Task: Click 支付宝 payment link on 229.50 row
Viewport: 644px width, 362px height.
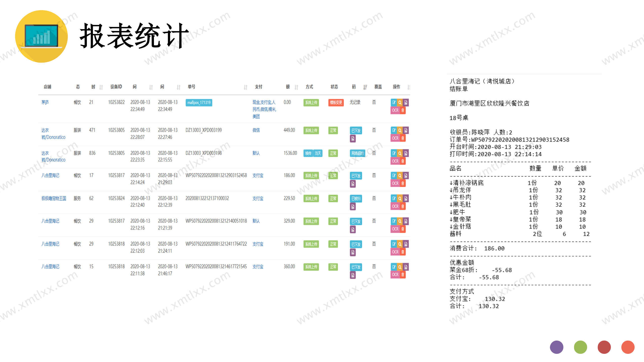Action: click(258, 199)
